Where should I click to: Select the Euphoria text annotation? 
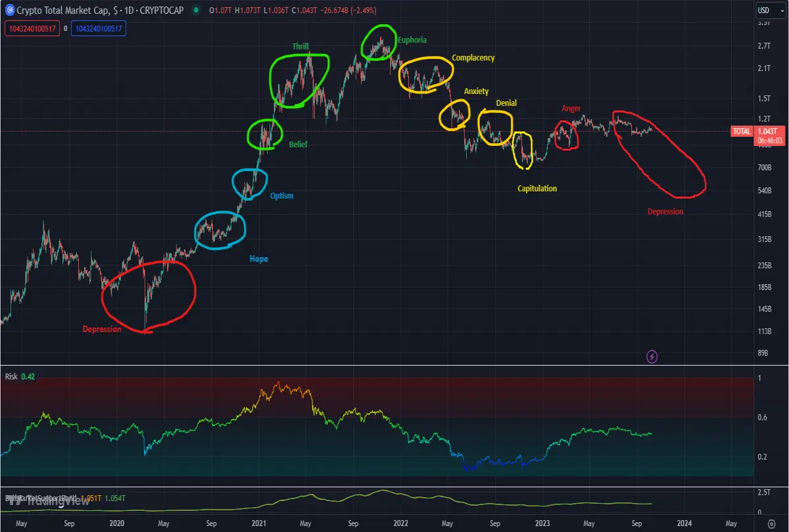[412, 40]
